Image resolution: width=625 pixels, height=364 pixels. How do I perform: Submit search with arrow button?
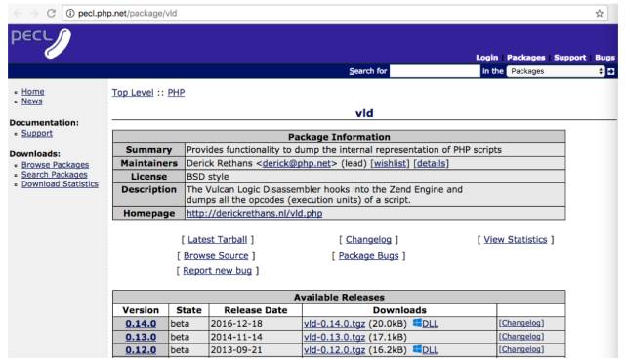point(611,71)
